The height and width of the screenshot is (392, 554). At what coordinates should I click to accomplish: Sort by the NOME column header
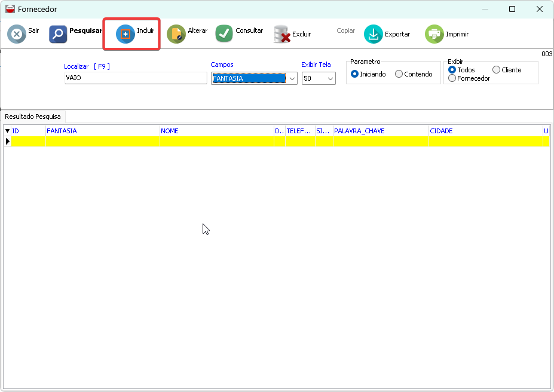216,131
